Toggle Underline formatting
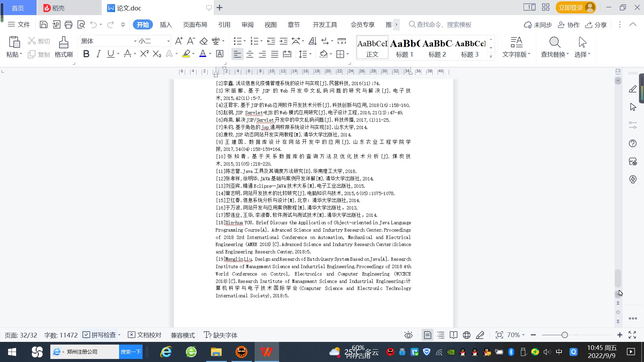The height and width of the screenshot is (362, 644). pos(110,54)
